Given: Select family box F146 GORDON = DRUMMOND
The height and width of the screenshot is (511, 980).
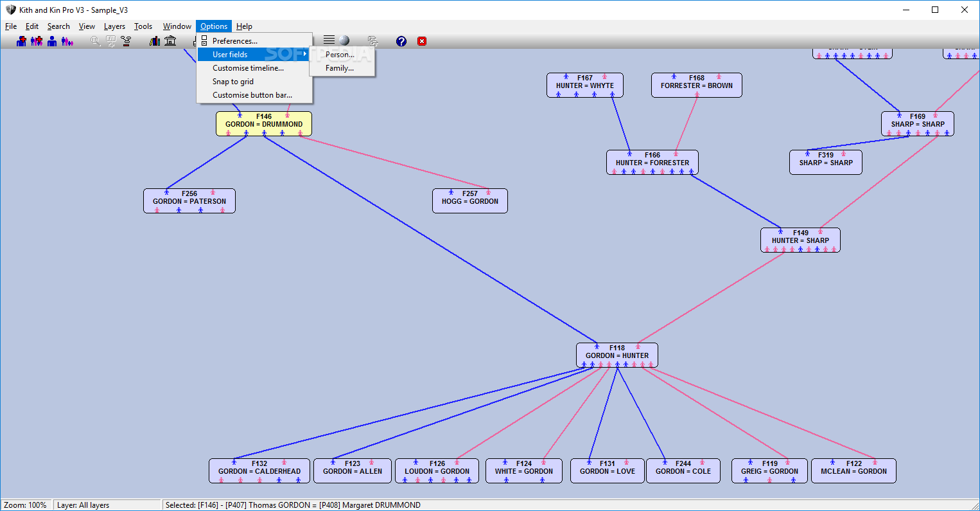Looking at the screenshot, I should click(264, 124).
